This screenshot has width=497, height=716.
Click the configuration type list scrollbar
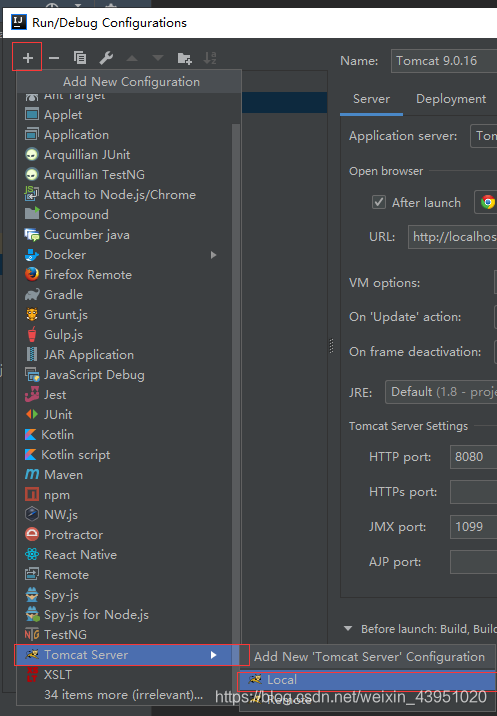coord(236,386)
